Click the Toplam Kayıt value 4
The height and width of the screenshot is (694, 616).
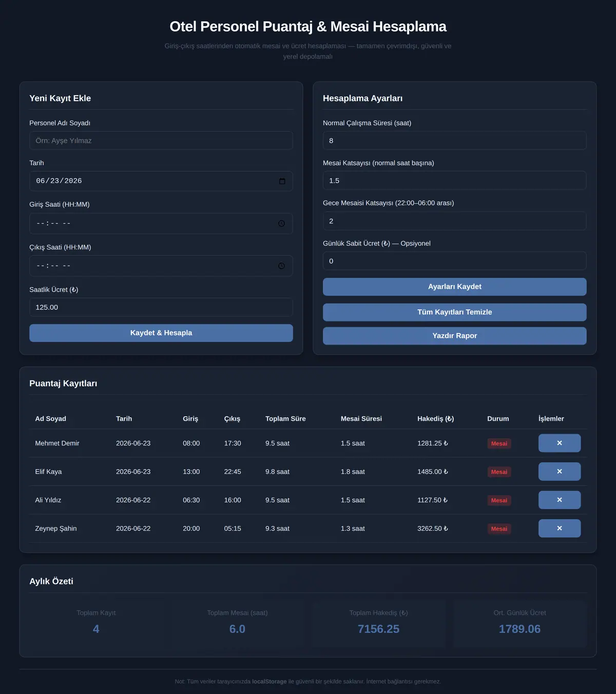[x=96, y=629]
